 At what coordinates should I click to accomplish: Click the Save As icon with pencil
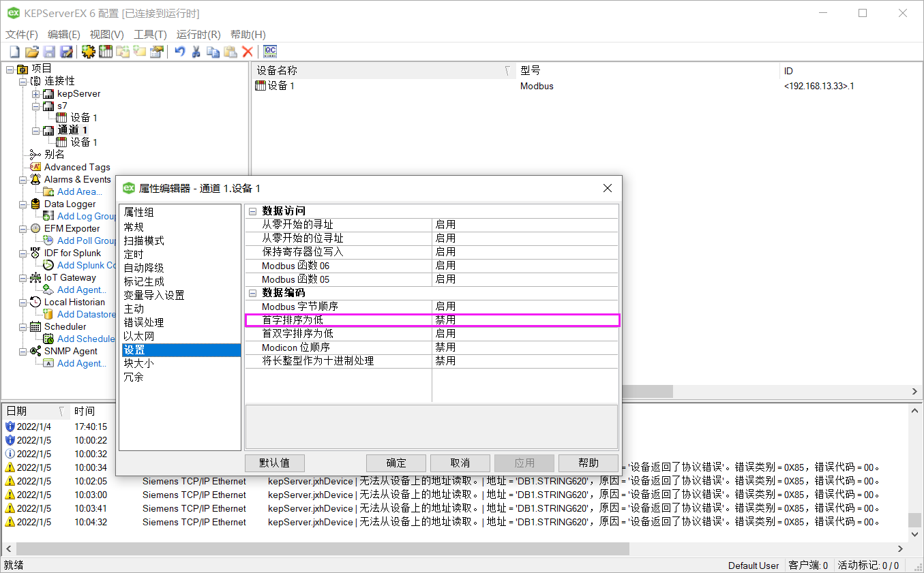pos(66,51)
